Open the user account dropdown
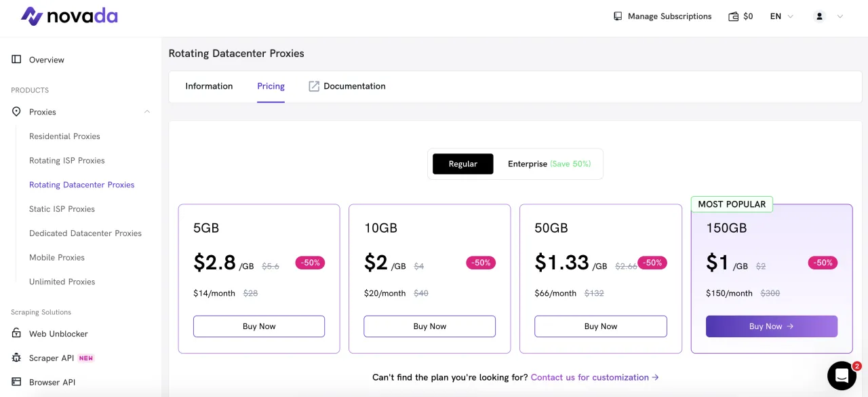Image resolution: width=868 pixels, height=397 pixels. coord(828,16)
